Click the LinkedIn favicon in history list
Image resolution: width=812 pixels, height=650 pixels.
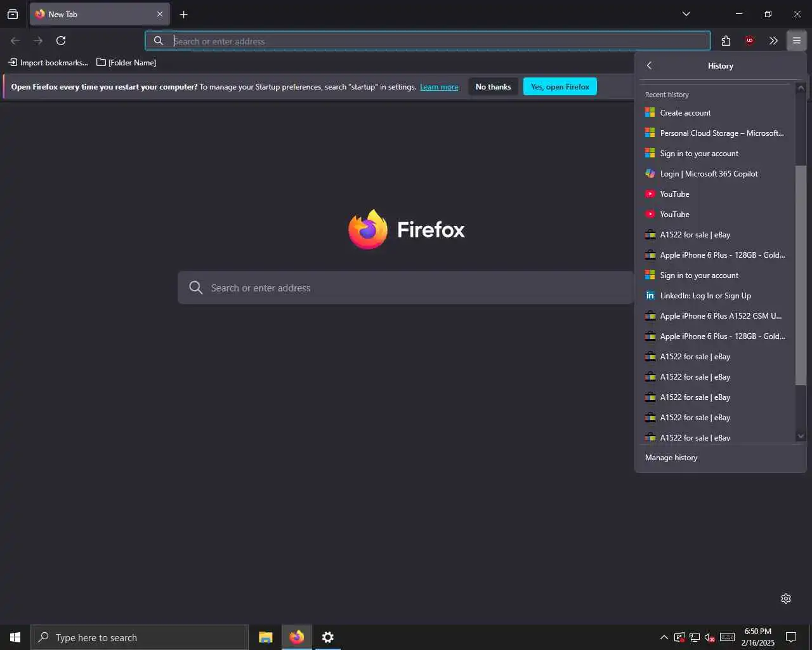coord(650,295)
